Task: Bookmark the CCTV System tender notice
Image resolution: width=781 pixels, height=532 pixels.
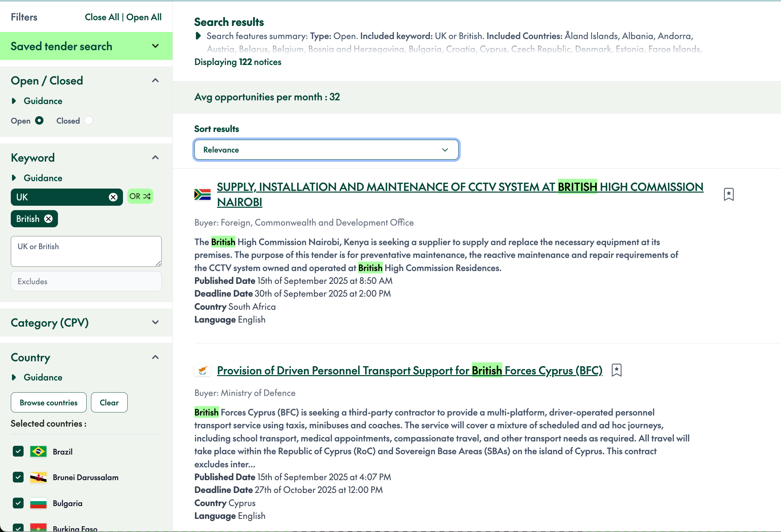Action: point(728,194)
